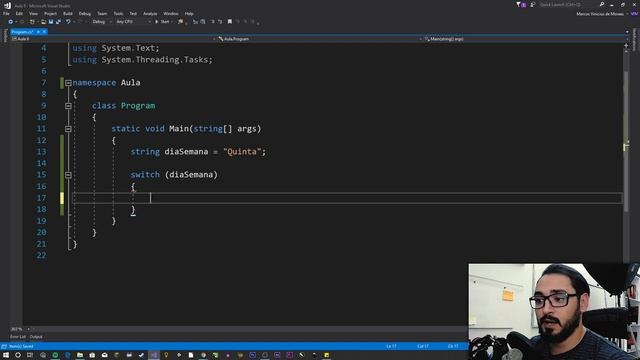The width and height of the screenshot is (640, 360).
Task: Click the Cortana search circle icon
Action: click(18, 355)
